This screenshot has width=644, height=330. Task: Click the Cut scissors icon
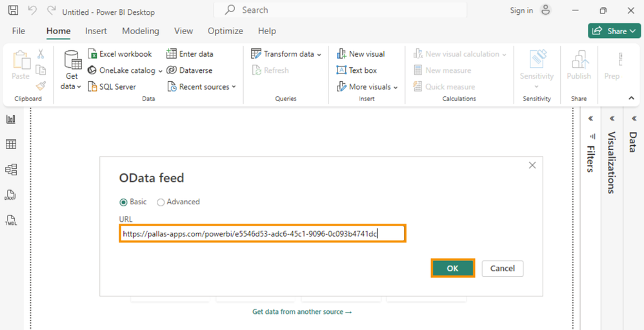point(41,53)
